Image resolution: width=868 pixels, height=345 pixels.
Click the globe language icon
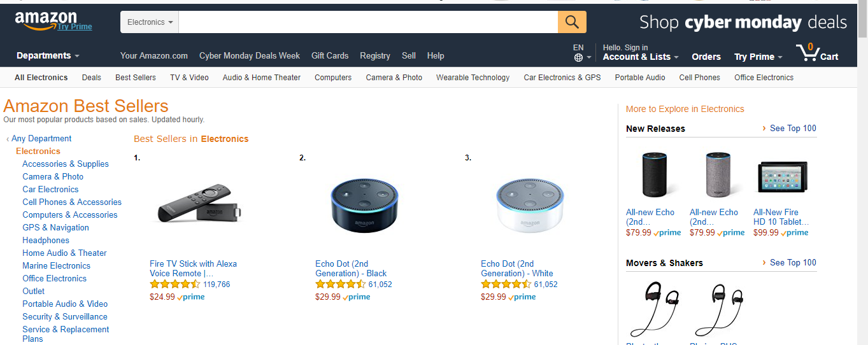coord(578,57)
